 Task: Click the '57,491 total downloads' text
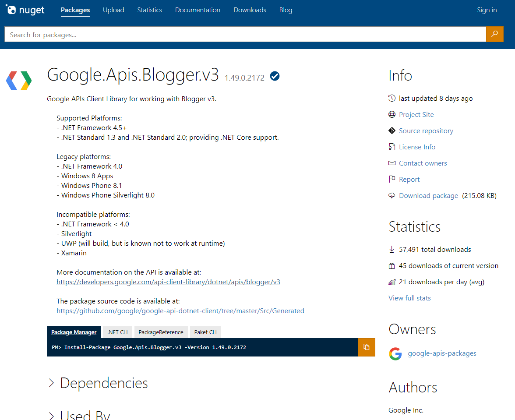tap(435, 249)
